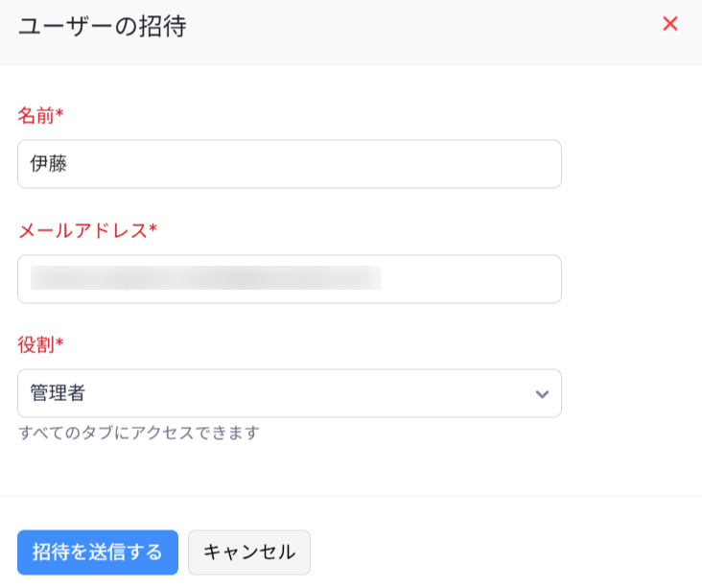Click the red asterisk beside メールアドレス

[x=152, y=229]
